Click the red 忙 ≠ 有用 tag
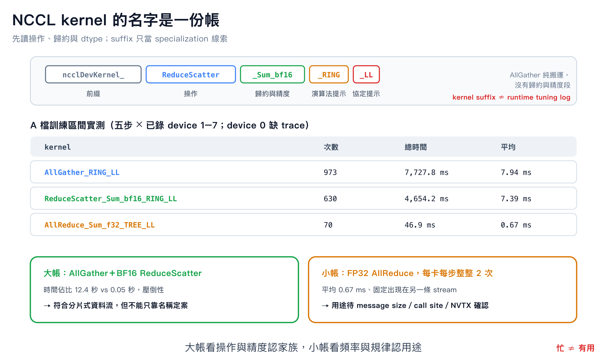The width and height of the screenshot is (607, 364). [575, 348]
